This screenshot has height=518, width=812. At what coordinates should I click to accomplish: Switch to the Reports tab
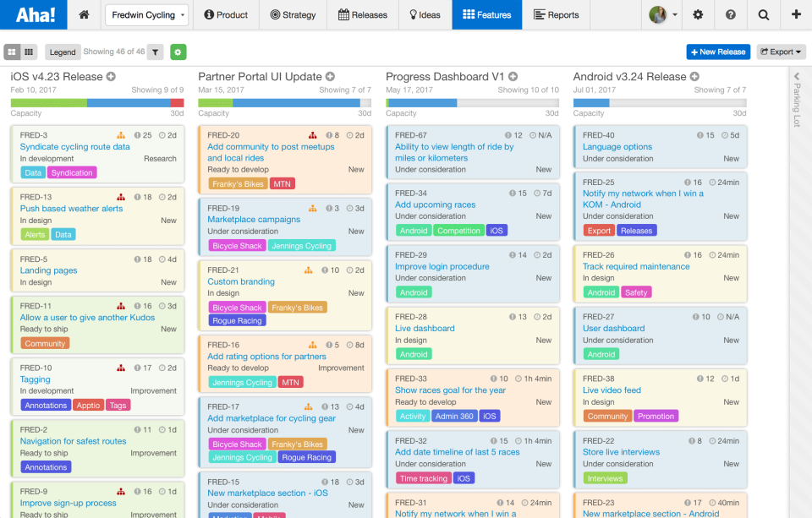(x=557, y=14)
